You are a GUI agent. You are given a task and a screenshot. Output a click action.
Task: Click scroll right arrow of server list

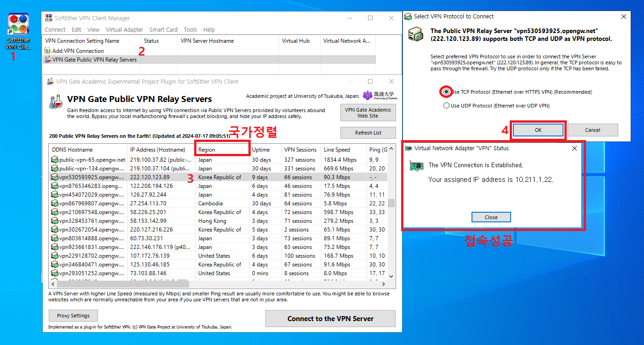pos(385,284)
